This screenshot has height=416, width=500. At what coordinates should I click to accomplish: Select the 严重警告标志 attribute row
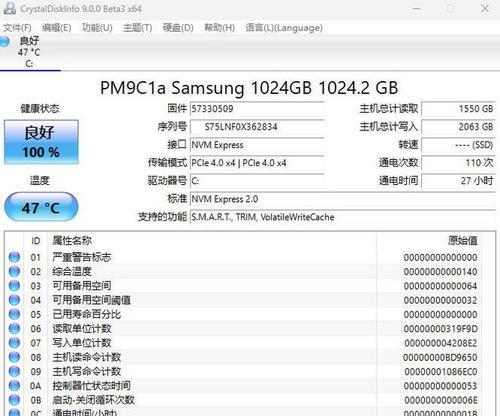[243, 257]
